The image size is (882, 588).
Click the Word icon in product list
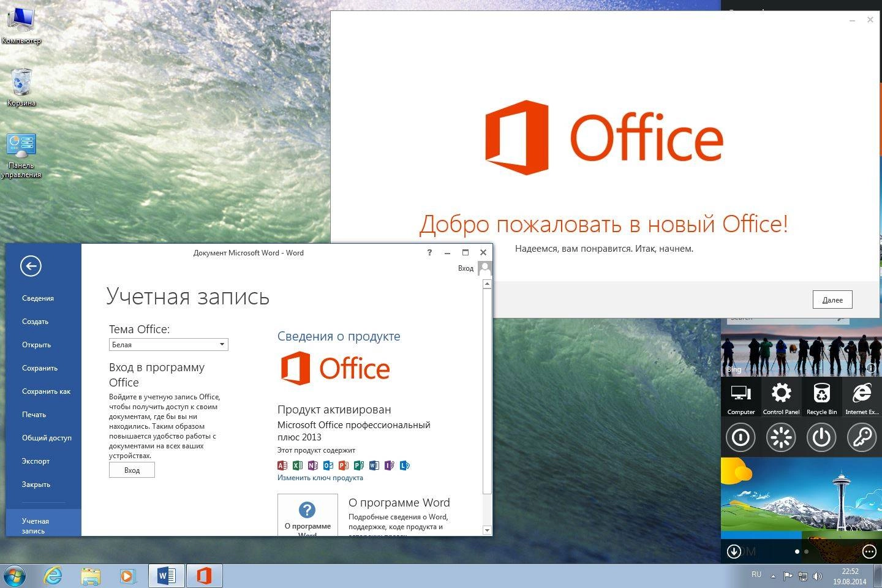374,466
